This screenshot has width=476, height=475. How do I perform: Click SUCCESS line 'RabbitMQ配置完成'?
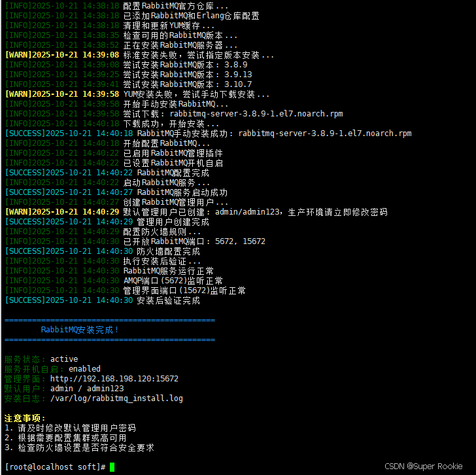[x=107, y=173]
